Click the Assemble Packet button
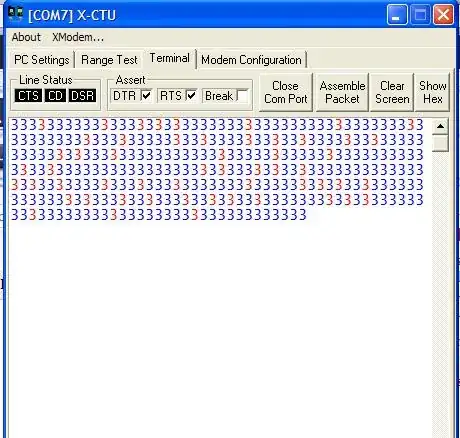The image size is (460, 438). pyautogui.click(x=342, y=92)
